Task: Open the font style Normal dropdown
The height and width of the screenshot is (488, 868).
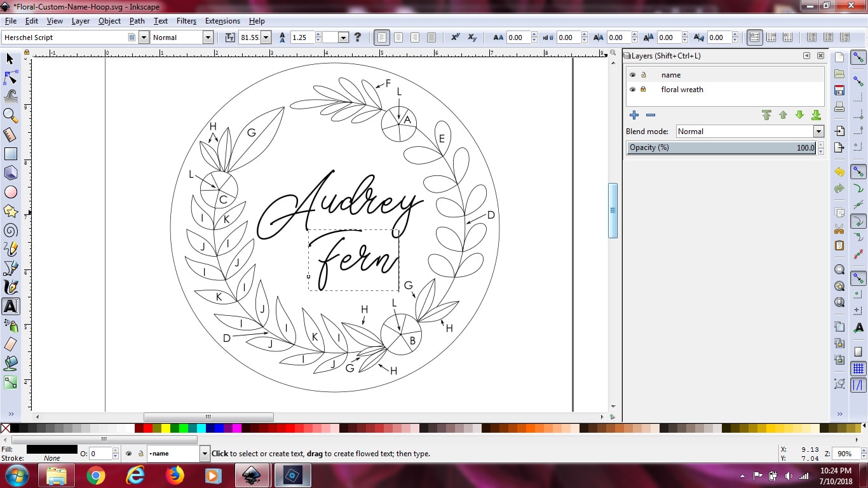Action: [208, 37]
